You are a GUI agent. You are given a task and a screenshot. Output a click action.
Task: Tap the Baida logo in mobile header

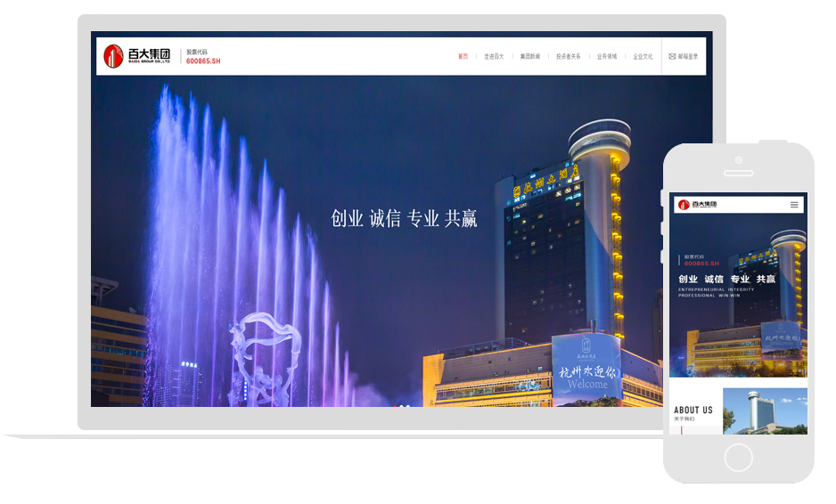click(x=697, y=205)
